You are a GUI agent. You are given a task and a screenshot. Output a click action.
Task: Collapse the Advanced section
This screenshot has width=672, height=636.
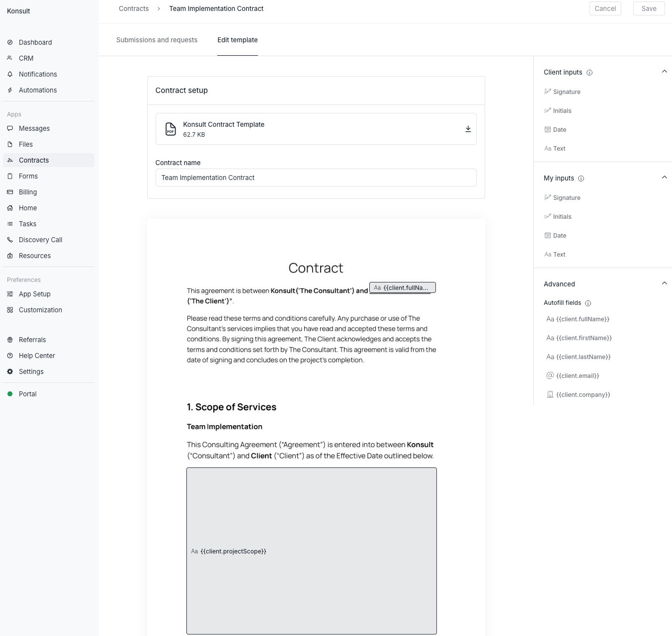pyautogui.click(x=665, y=283)
